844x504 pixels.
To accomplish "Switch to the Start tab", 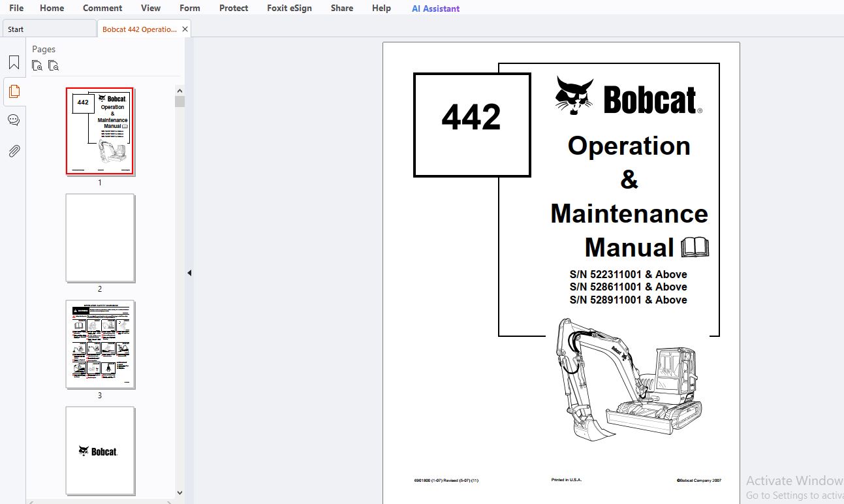I will (x=50, y=29).
